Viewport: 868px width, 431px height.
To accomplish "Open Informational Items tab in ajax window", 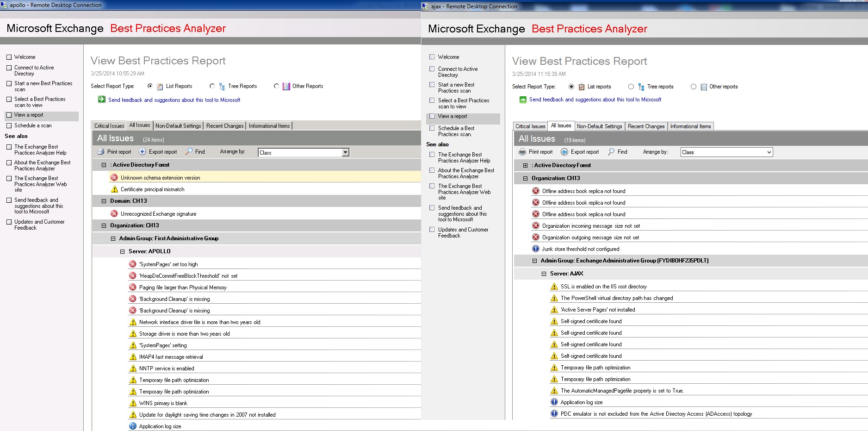I will [690, 126].
